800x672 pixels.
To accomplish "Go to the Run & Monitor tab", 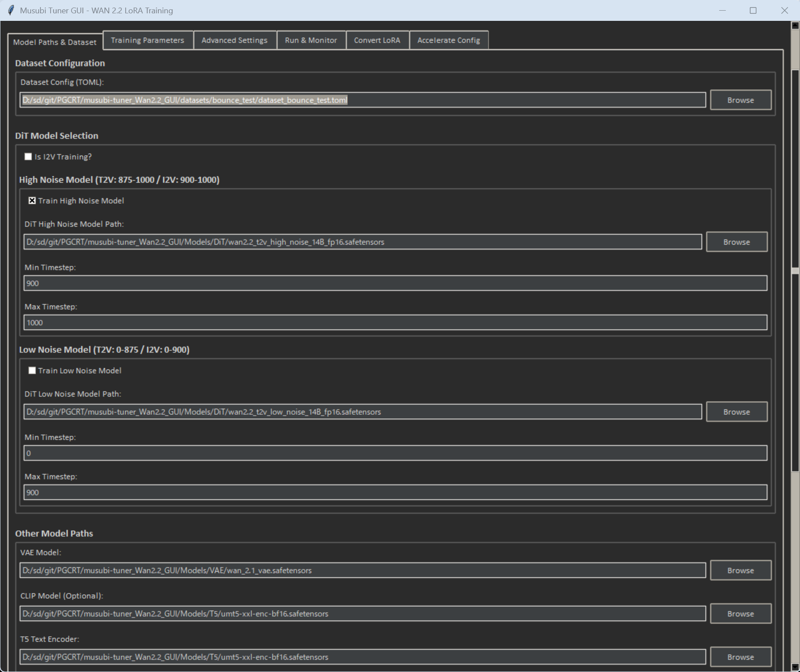I will pos(311,40).
